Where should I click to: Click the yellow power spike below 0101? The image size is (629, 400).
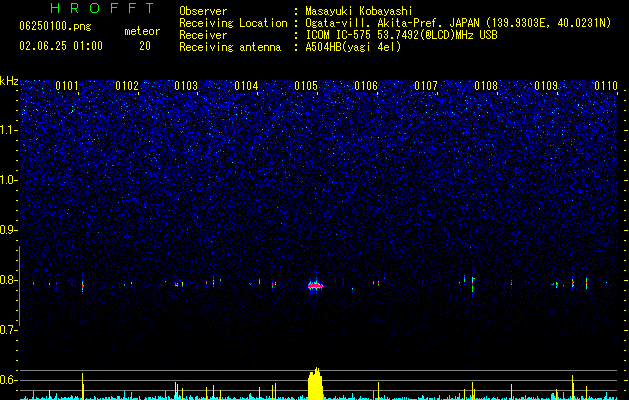83,386
